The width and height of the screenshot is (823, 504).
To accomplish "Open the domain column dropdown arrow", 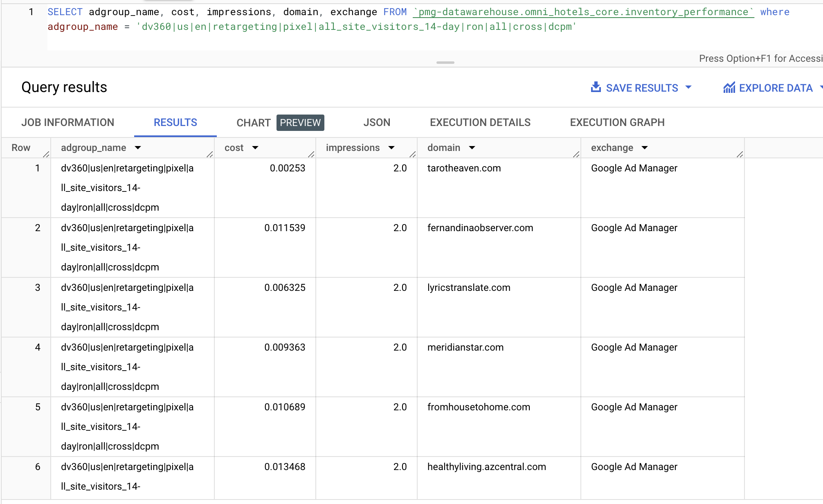I will coord(472,148).
